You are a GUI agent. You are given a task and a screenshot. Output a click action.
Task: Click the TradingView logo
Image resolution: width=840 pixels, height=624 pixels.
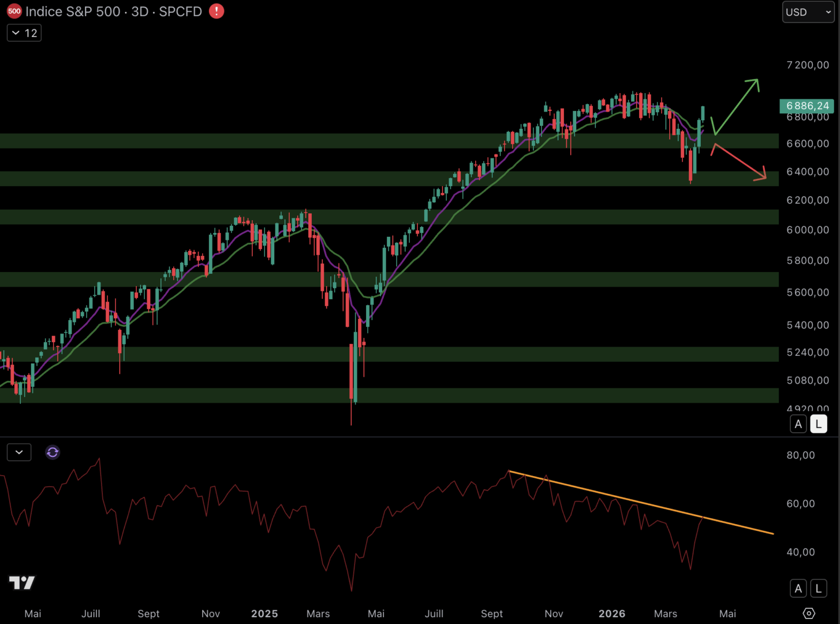(x=22, y=582)
